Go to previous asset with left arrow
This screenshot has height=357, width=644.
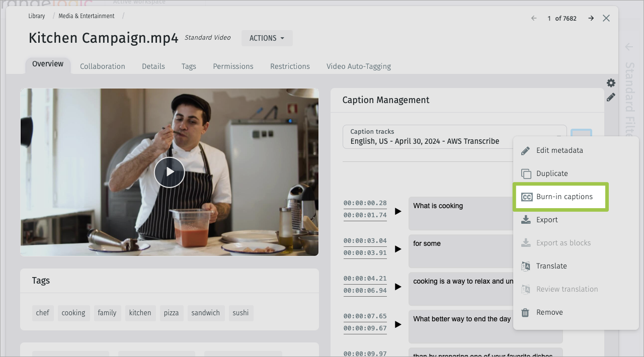pos(534,18)
